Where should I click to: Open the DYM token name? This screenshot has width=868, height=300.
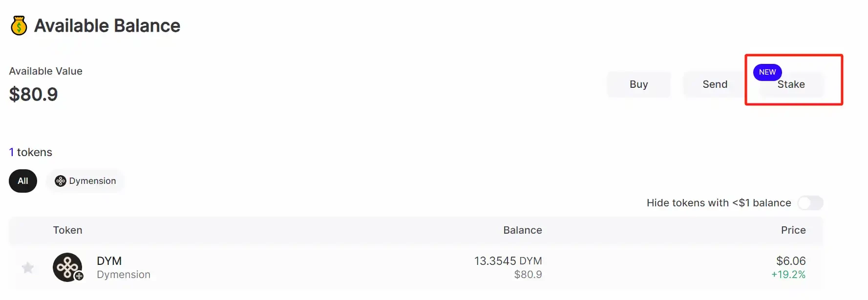pyautogui.click(x=109, y=261)
